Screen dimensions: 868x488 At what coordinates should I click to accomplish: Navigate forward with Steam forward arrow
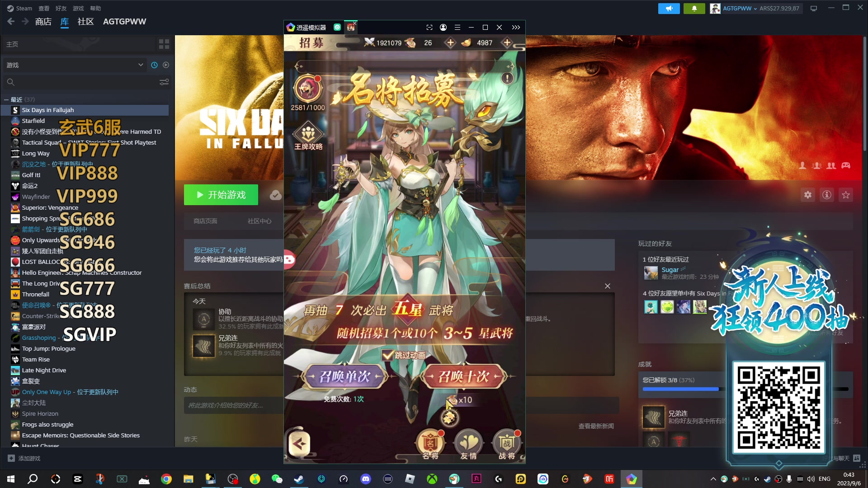pyautogui.click(x=25, y=21)
